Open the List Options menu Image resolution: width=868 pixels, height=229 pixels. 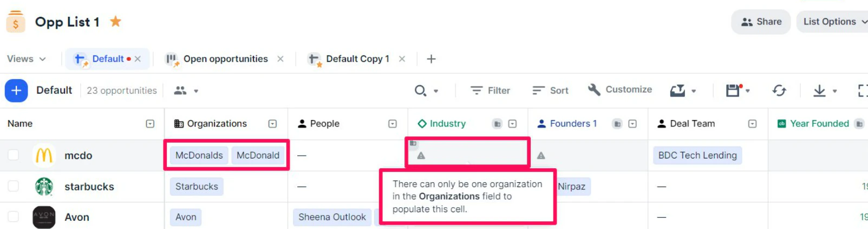pos(834,22)
